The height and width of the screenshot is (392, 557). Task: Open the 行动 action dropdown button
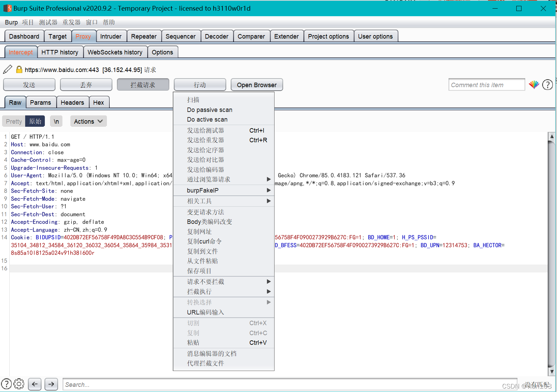point(200,85)
